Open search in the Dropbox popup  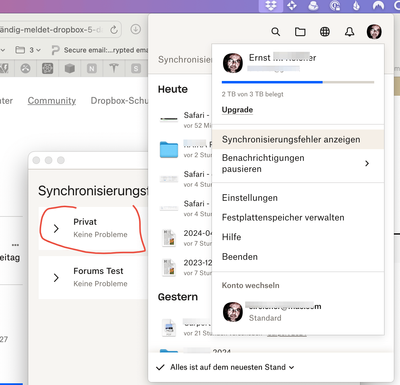click(x=276, y=32)
